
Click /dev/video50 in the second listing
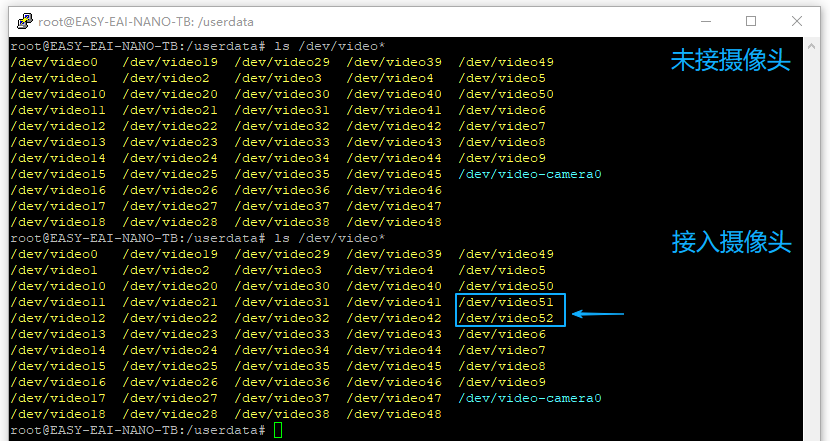pyautogui.click(x=506, y=286)
